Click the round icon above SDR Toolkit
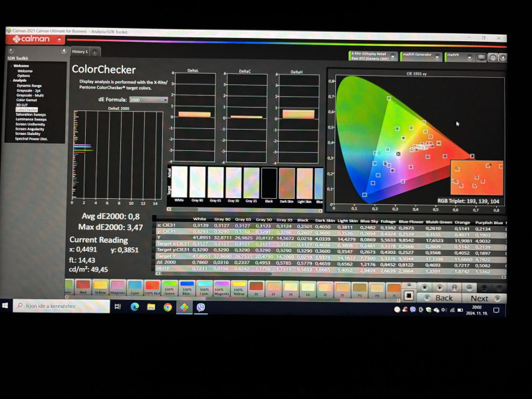 point(11,51)
